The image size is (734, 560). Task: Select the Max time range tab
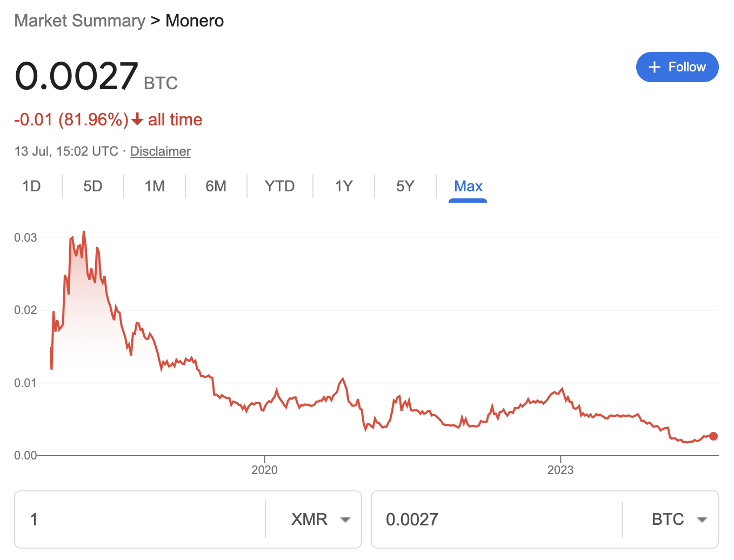pyautogui.click(x=468, y=186)
